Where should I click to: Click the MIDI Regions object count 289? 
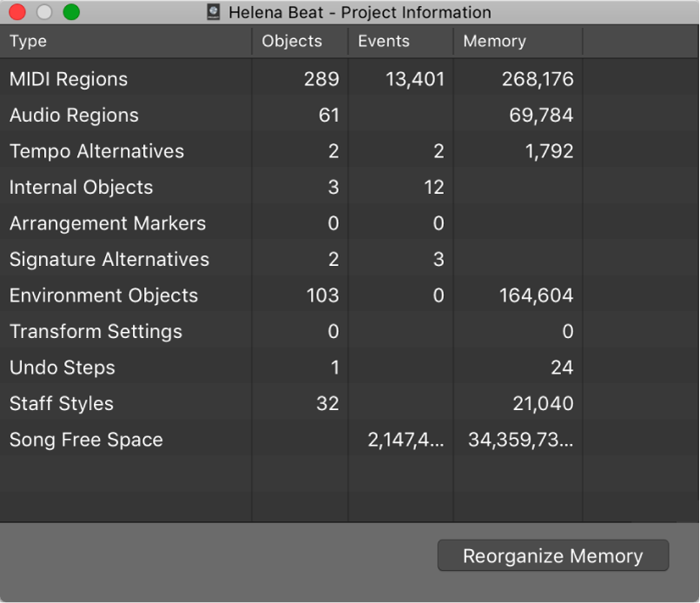pyautogui.click(x=321, y=79)
